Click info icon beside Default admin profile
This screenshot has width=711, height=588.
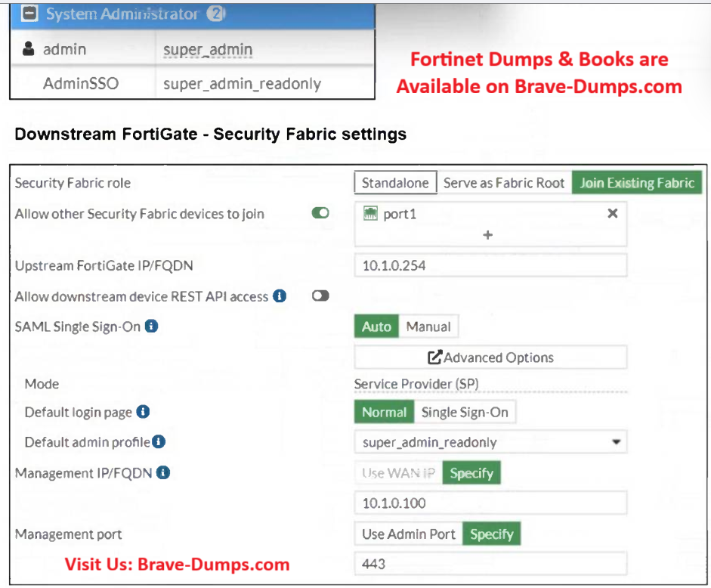(x=159, y=442)
